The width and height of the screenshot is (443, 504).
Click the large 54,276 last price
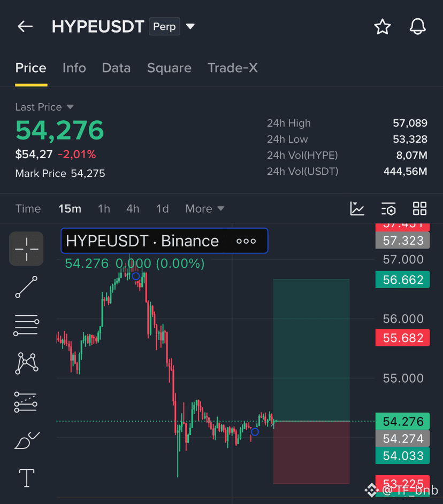coord(59,130)
